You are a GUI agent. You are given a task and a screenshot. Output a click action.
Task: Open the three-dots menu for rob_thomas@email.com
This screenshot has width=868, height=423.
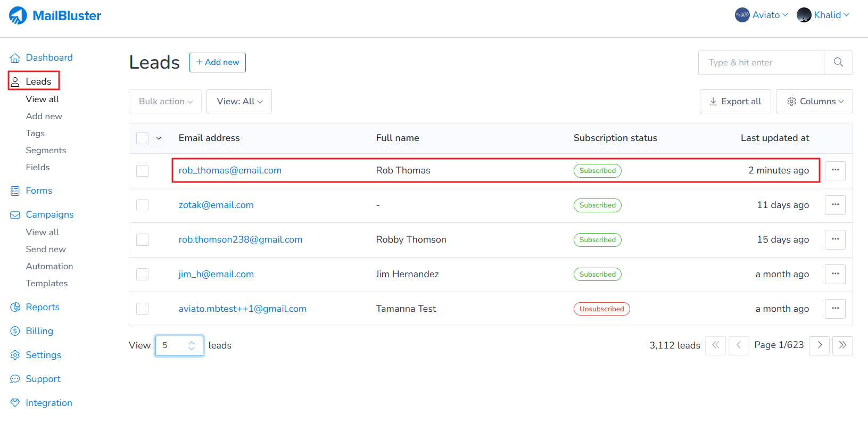point(835,170)
